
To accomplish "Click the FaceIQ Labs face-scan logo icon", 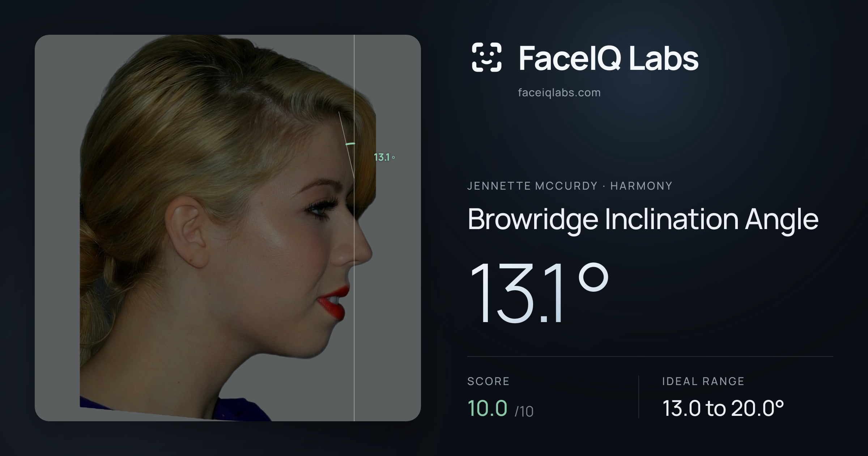I will (x=486, y=57).
